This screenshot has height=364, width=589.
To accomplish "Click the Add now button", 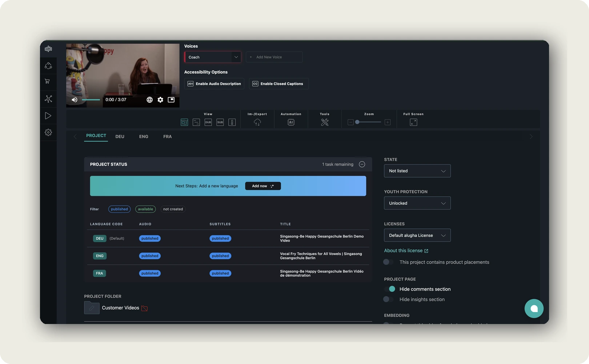I will click(x=263, y=186).
